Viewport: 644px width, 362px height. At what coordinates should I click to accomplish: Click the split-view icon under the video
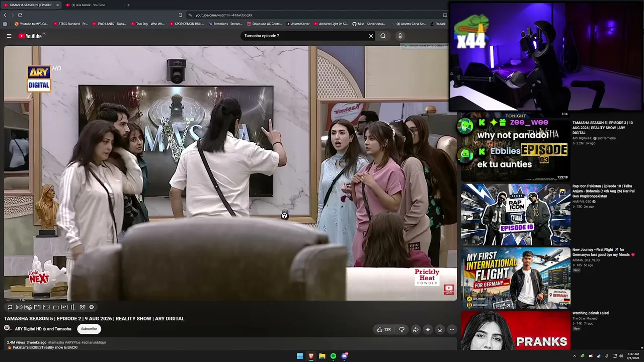(73, 307)
